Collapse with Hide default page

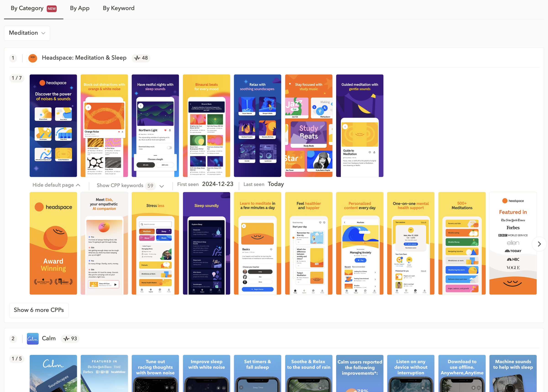coord(56,185)
